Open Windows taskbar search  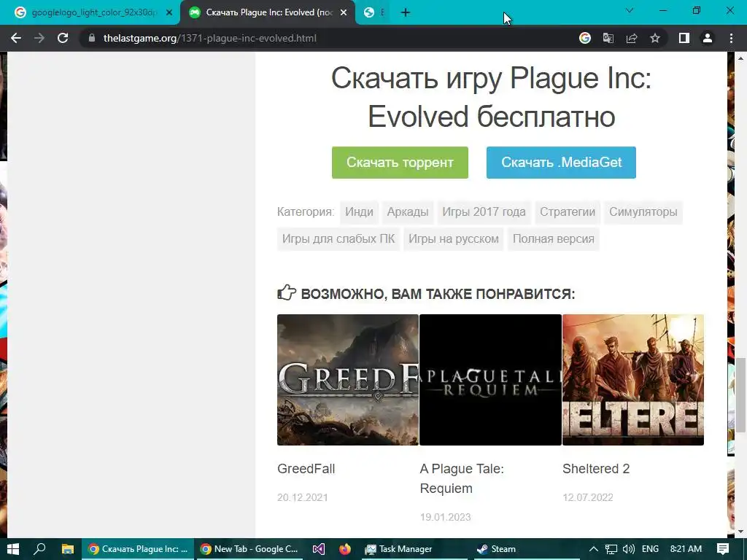(39, 549)
